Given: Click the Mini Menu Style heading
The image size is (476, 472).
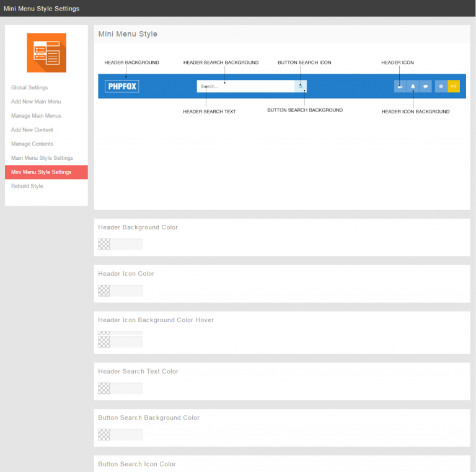Looking at the screenshot, I should 128,34.
